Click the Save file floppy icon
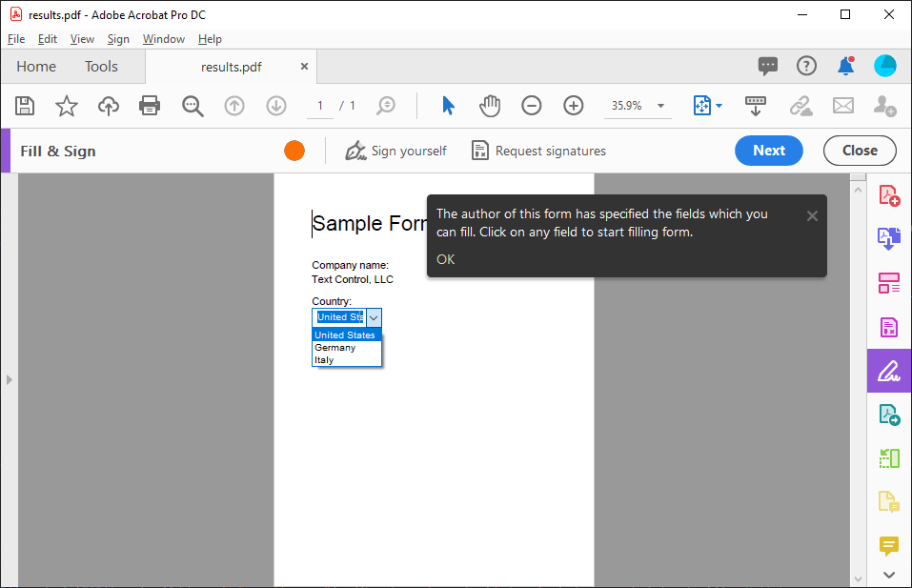This screenshot has width=912, height=588. click(25, 106)
